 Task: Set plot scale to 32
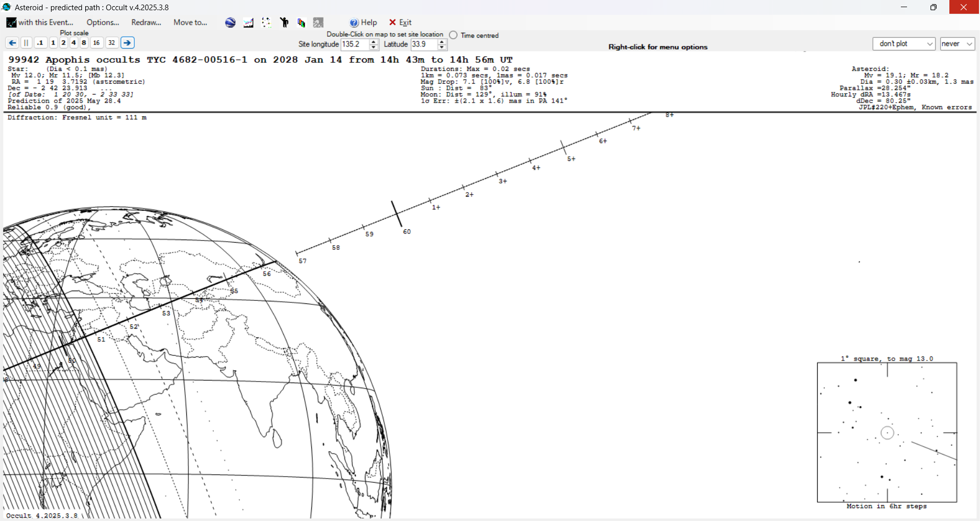112,43
